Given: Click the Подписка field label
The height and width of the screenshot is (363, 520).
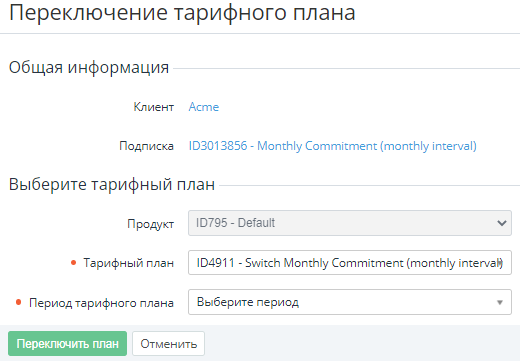Looking at the screenshot, I should click(147, 146).
